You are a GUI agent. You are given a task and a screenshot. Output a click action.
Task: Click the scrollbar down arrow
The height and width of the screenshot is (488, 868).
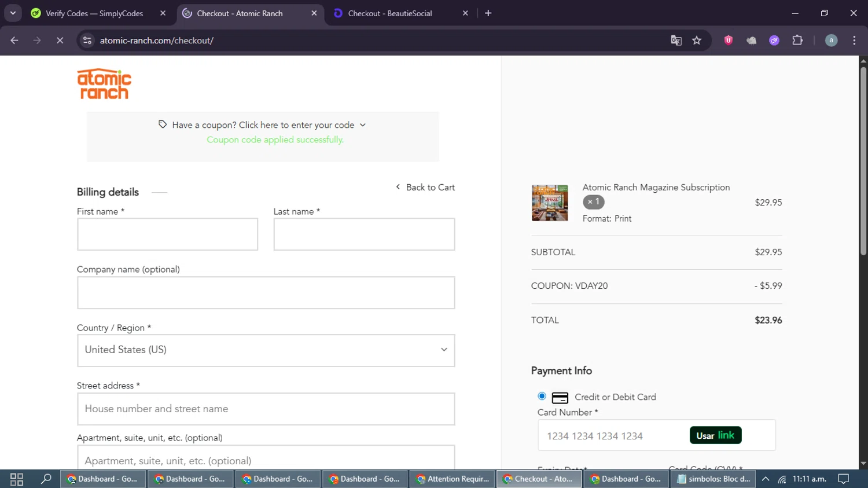click(x=863, y=464)
